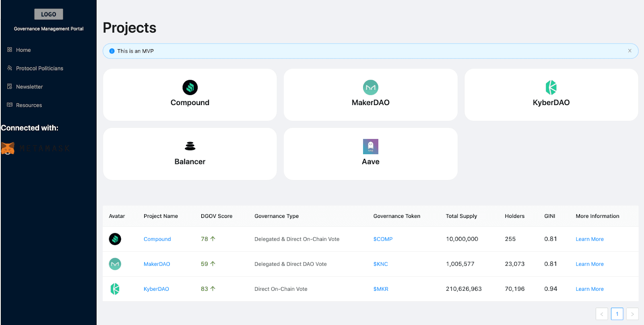Click the METAMASK wordmark
The height and width of the screenshot is (325, 644).
click(x=44, y=149)
